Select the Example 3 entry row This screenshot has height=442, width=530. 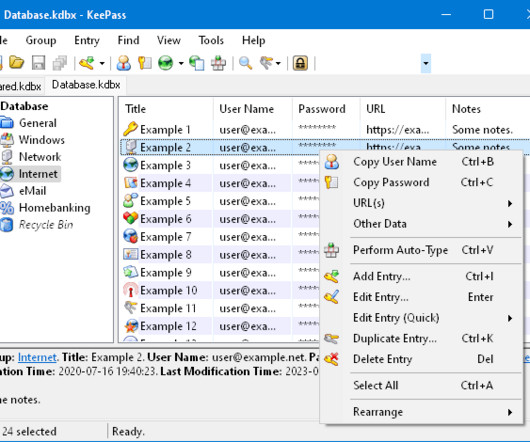click(x=220, y=165)
